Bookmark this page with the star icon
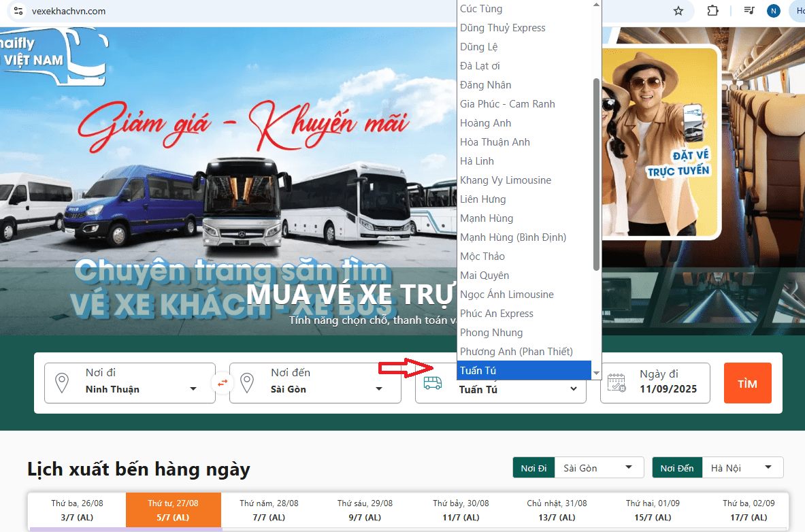The height and width of the screenshot is (532, 805). 678,11
